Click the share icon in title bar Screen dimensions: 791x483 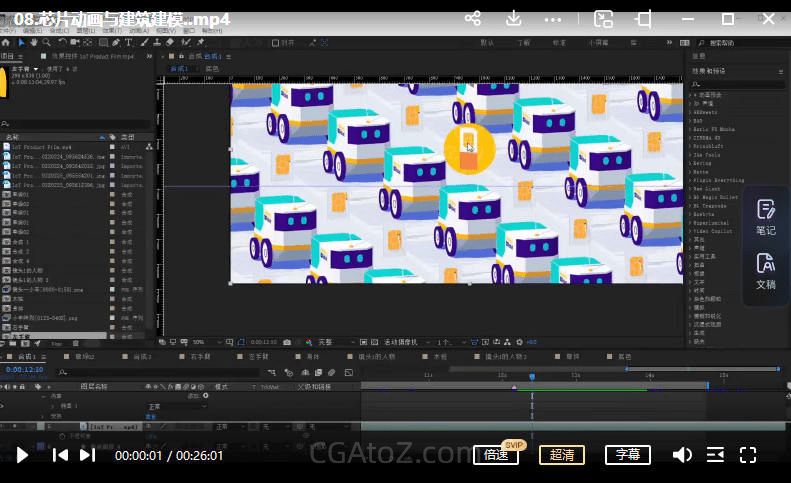click(473, 19)
